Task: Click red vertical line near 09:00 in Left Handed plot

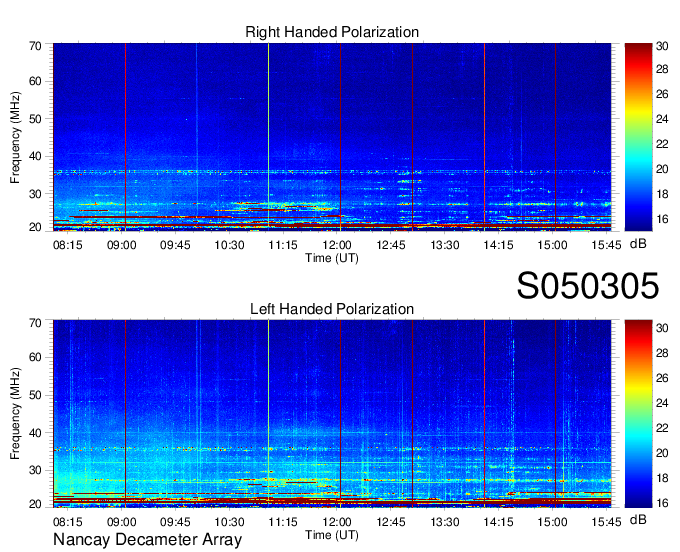Action: point(125,414)
